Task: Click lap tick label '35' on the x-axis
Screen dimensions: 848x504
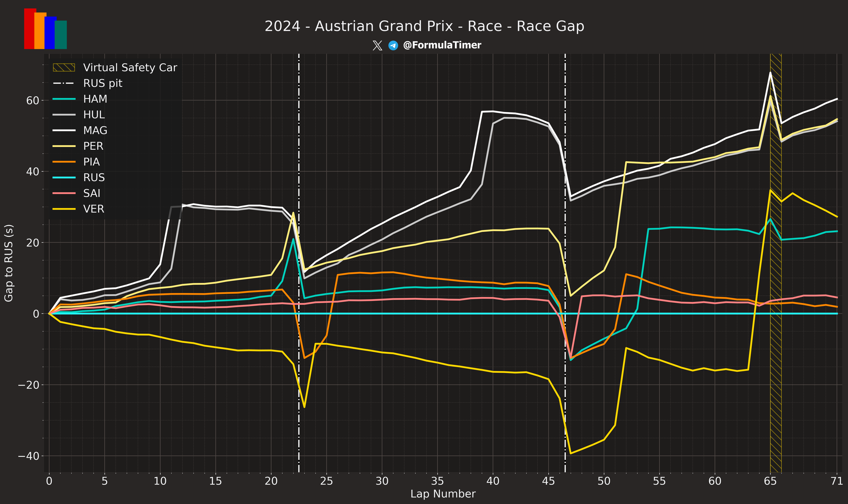Action: coord(437,481)
